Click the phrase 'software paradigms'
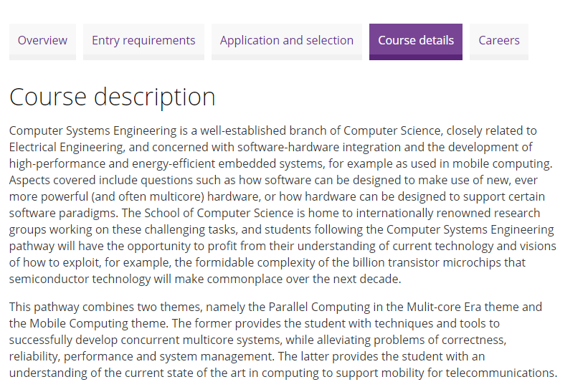 click(x=63, y=213)
